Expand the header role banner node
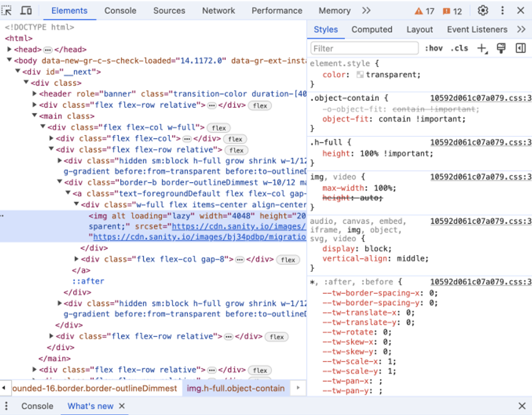 (x=34, y=94)
